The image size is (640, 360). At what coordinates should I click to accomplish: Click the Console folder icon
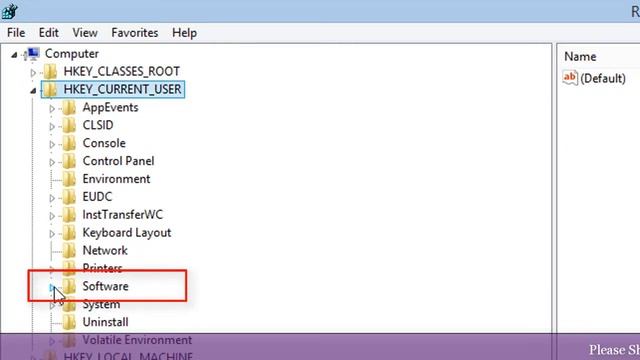(x=69, y=143)
